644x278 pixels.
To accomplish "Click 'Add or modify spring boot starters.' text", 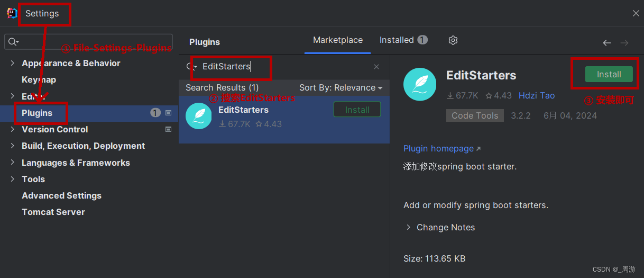I will (476, 205).
